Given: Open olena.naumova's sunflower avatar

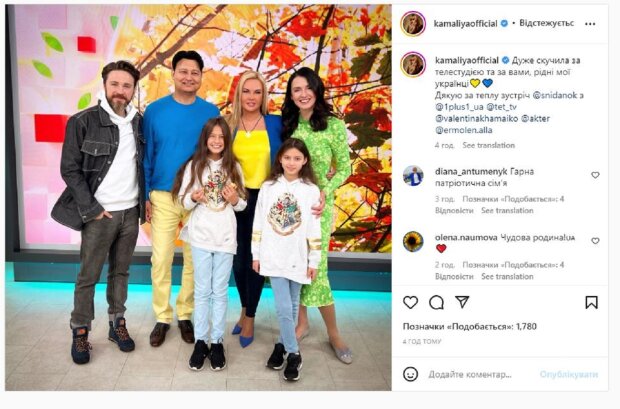Looking at the screenshot, I should (413, 241).
